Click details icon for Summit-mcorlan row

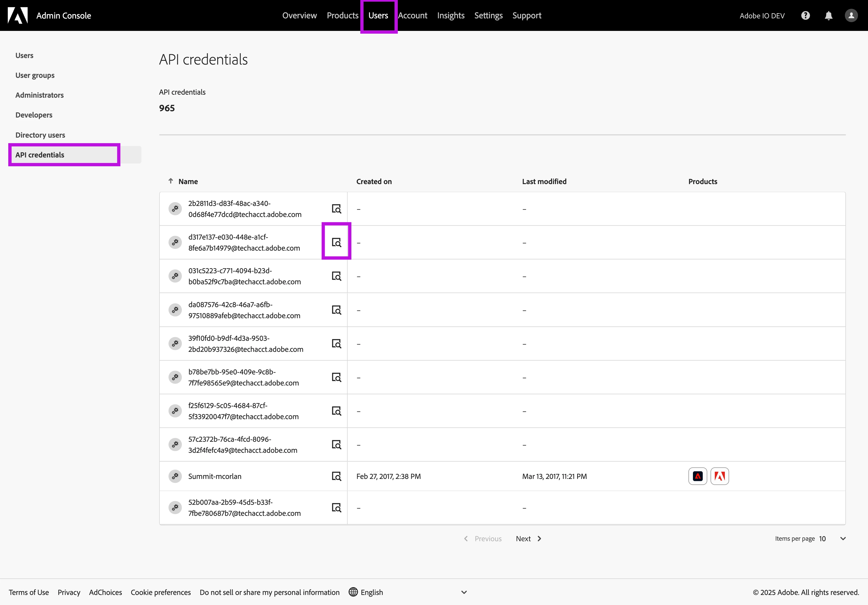pos(336,476)
